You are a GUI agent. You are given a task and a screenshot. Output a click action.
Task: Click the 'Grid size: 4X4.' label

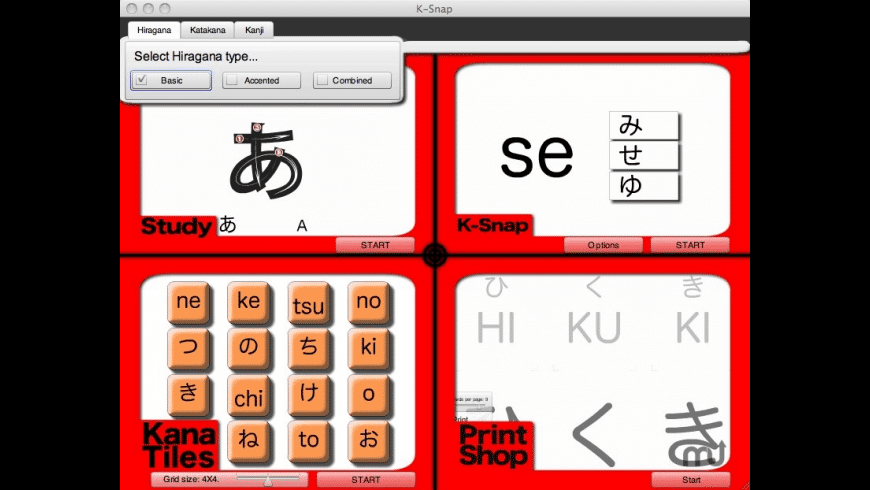191,479
